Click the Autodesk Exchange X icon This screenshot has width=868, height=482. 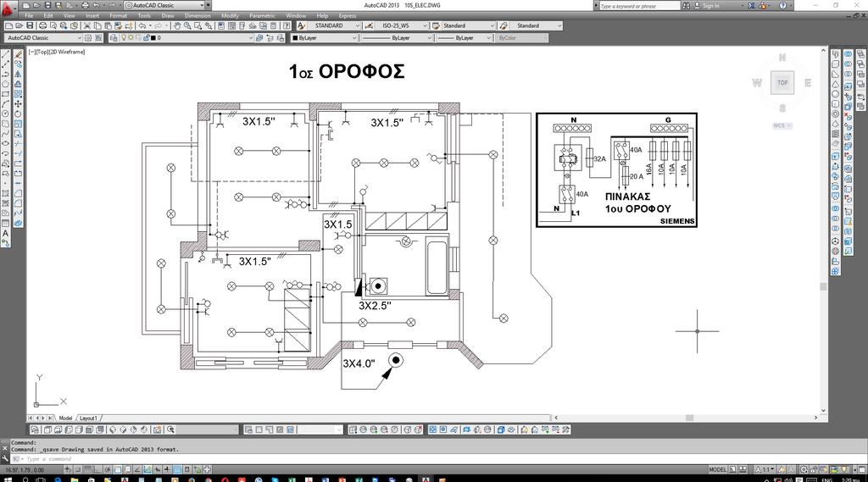[x=751, y=6]
